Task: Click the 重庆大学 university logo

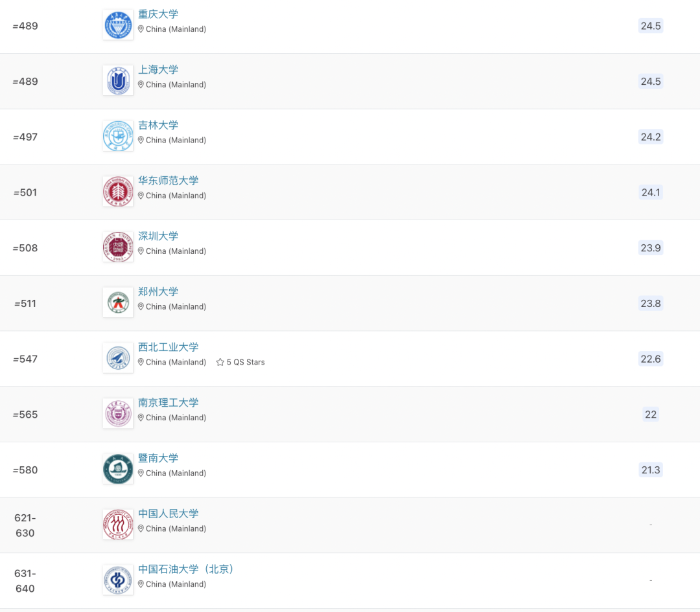Action: click(118, 25)
